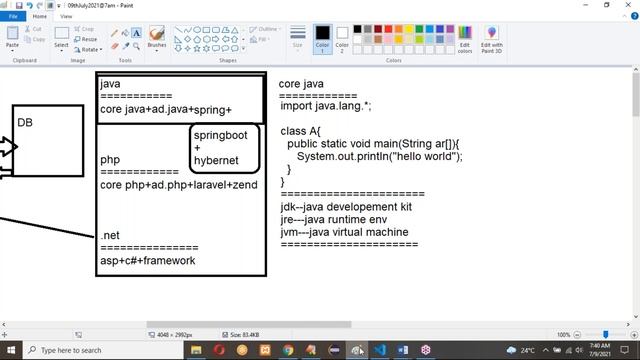Viewport: 640px width, 360px height.
Task: Click the Save icon in quick access toolbar
Action: click(x=19, y=6)
